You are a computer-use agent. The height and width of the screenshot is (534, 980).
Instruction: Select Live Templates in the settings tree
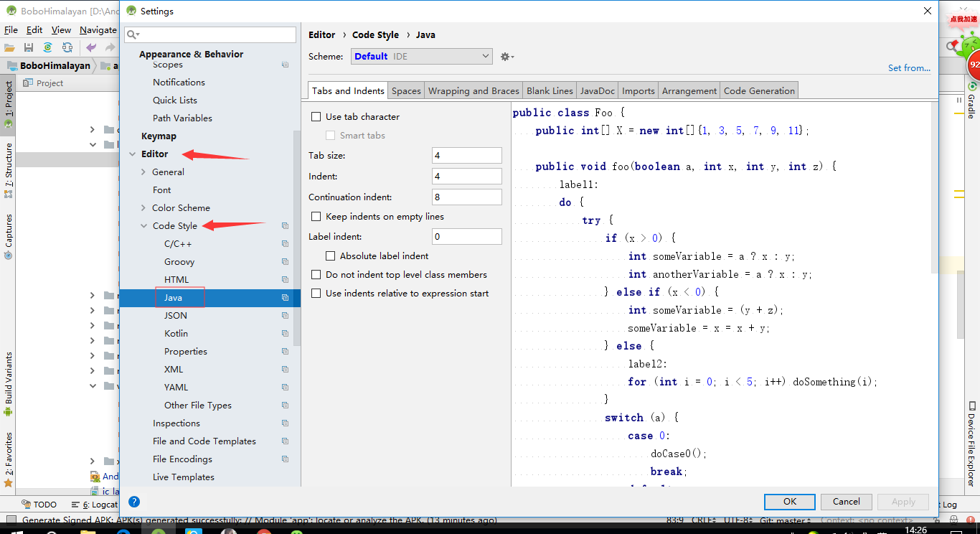click(x=184, y=477)
